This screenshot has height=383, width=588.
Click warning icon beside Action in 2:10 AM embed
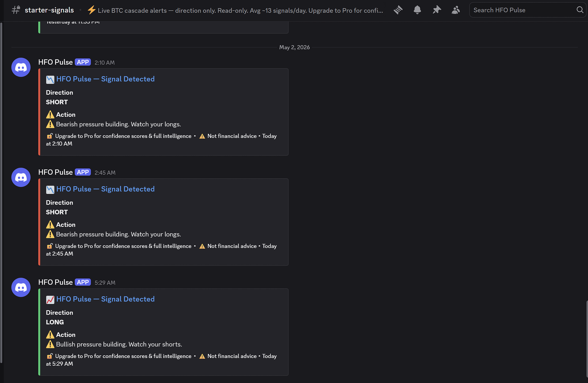click(50, 115)
